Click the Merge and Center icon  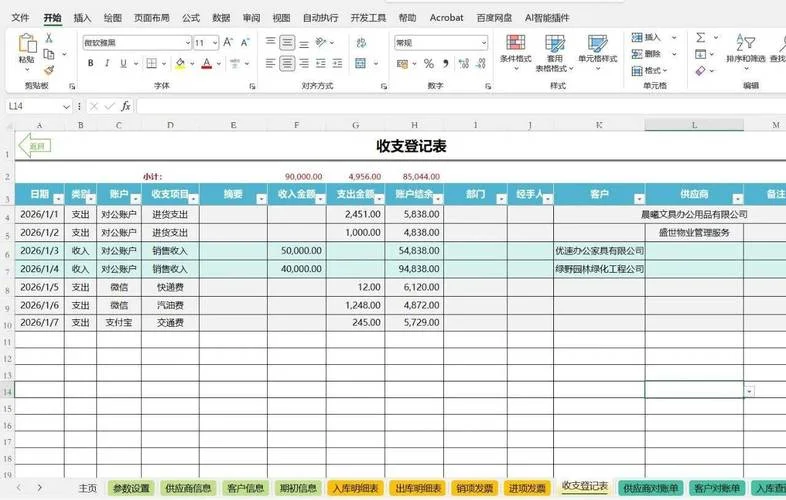click(x=360, y=64)
